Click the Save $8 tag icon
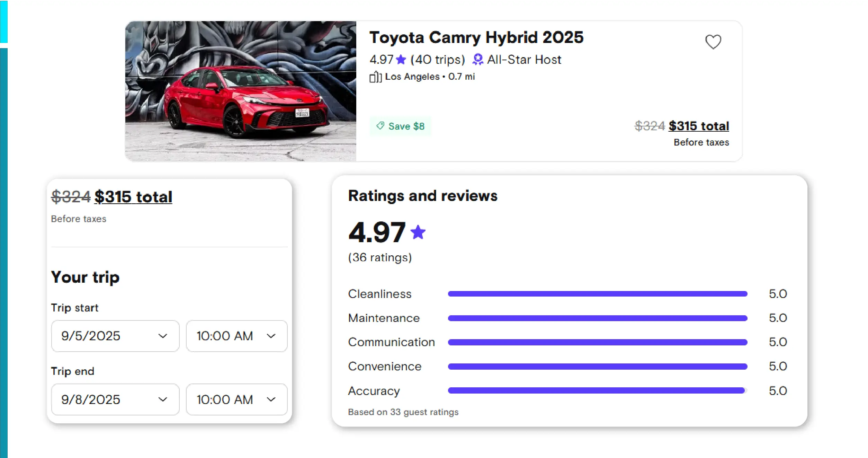Image resolution: width=868 pixels, height=458 pixels. [380, 126]
